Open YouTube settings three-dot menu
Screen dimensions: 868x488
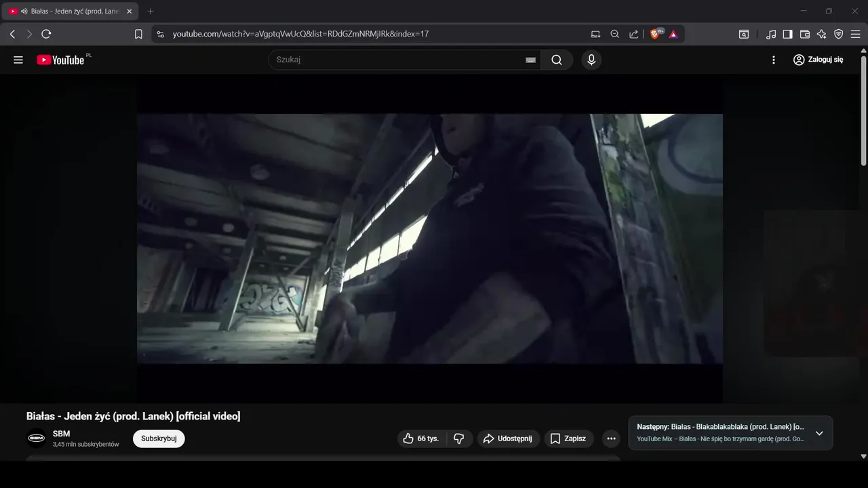774,60
